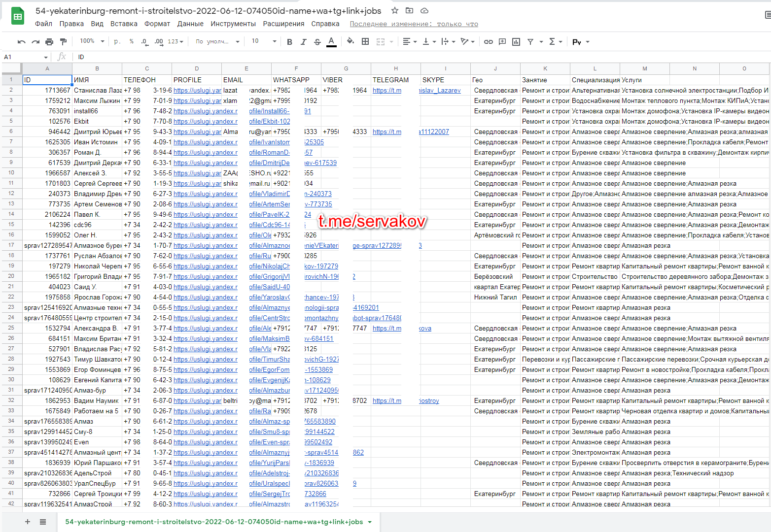This screenshot has height=532, width=771.
Task: Open the text color picker
Action: coord(331,42)
